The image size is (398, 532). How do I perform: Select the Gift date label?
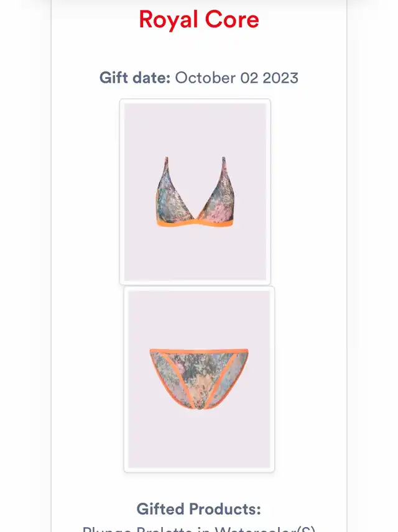(135, 78)
